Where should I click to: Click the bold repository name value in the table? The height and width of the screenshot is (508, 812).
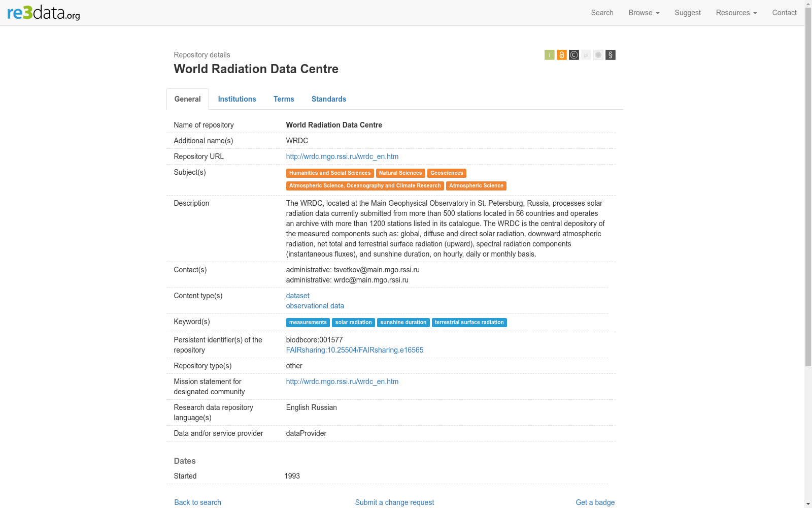(334, 125)
